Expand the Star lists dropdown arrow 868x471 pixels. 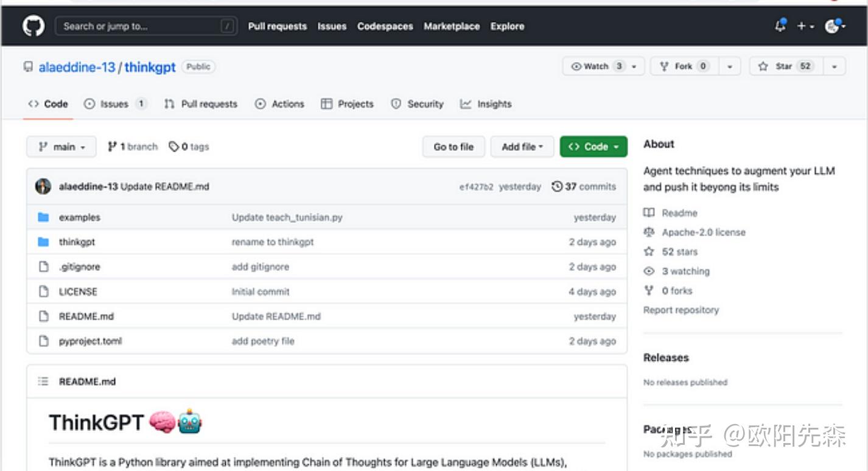[x=835, y=66]
